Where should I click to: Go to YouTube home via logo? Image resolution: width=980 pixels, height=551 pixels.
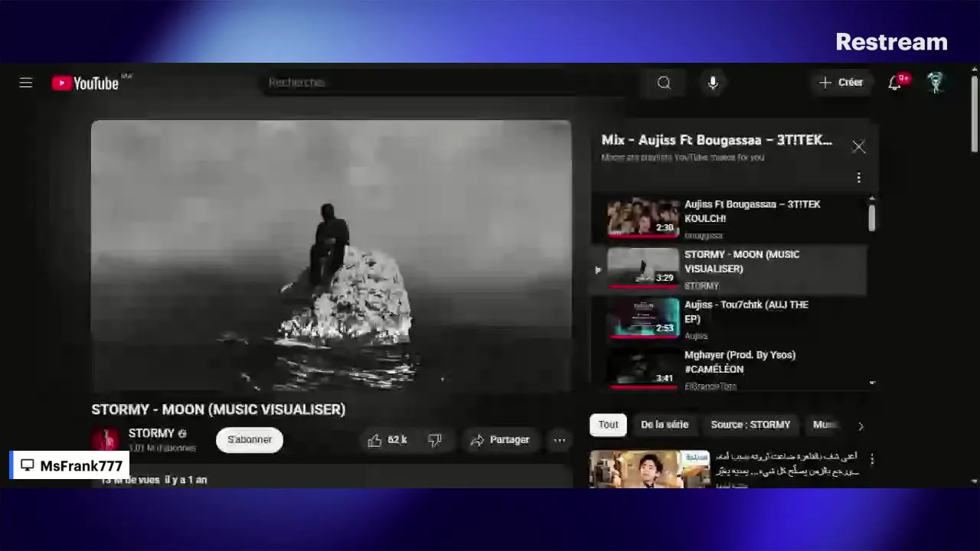85,83
